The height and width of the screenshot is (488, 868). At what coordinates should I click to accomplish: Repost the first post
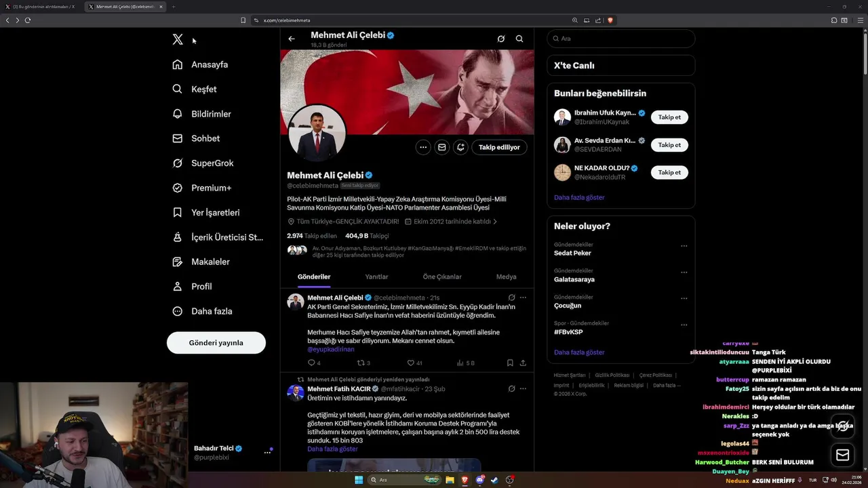pyautogui.click(x=363, y=363)
